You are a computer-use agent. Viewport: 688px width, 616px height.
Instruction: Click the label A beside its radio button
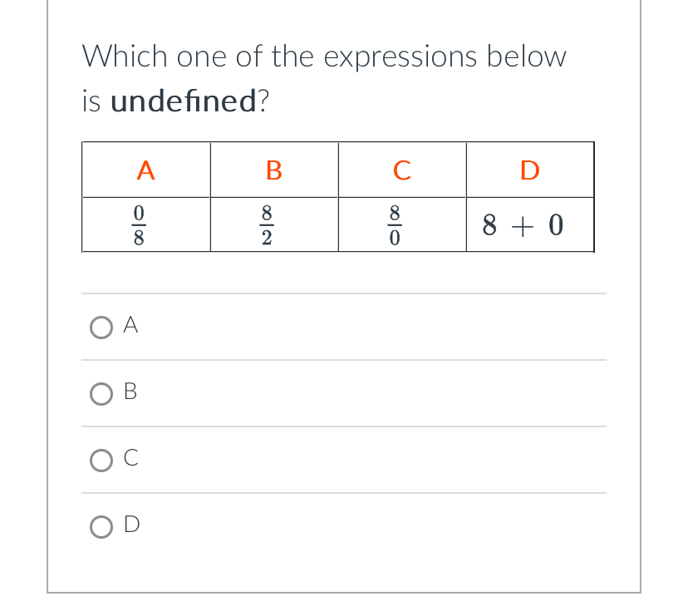click(x=130, y=325)
